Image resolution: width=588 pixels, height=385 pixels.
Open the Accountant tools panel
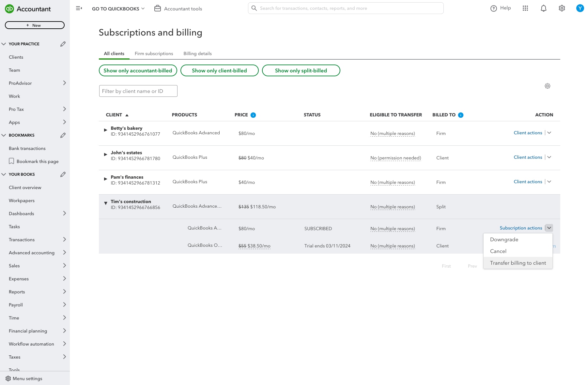tap(178, 8)
